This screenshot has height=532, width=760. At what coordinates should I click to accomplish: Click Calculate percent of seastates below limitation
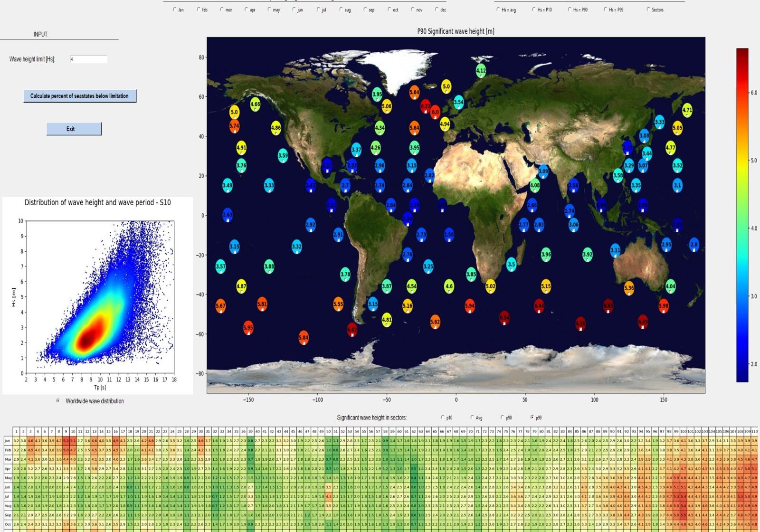80,96
